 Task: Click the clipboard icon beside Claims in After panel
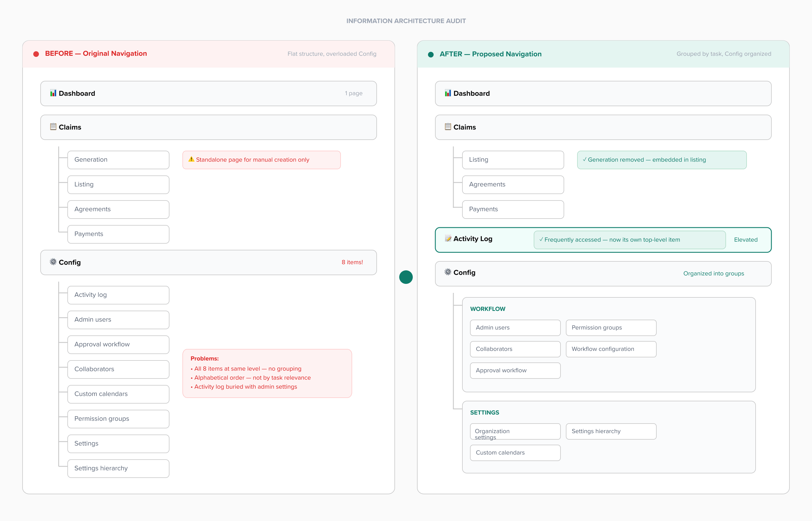tap(448, 127)
